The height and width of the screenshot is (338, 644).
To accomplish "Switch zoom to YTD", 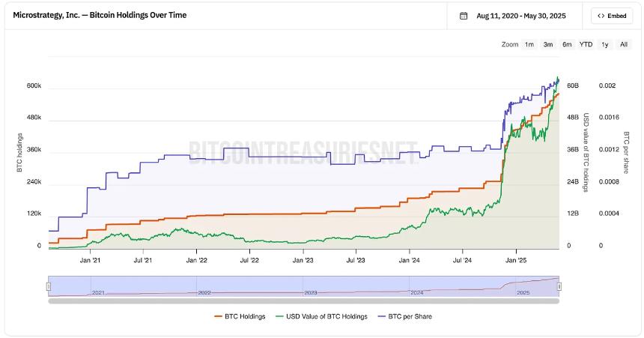I will click(x=586, y=44).
